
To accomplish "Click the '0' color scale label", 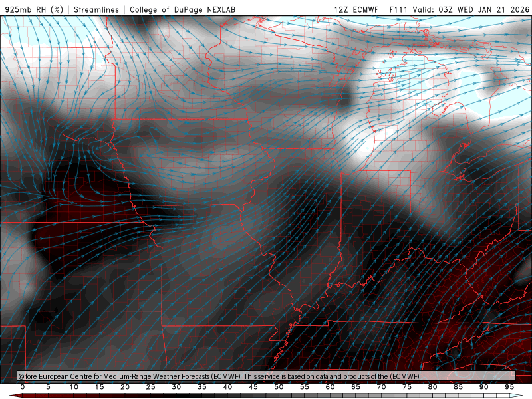I will pos(23,387).
